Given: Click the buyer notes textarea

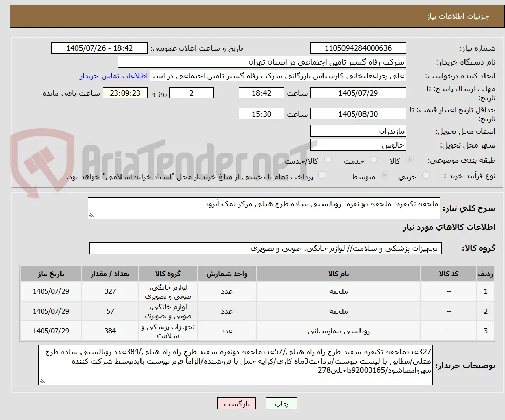Looking at the screenshot, I should pyautogui.click(x=235, y=365).
